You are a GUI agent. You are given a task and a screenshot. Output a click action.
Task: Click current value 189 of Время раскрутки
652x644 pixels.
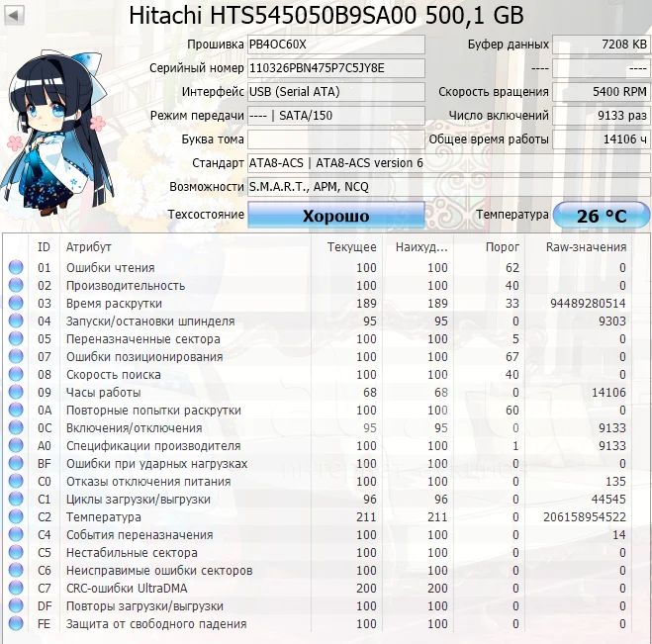pyautogui.click(x=366, y=303)
